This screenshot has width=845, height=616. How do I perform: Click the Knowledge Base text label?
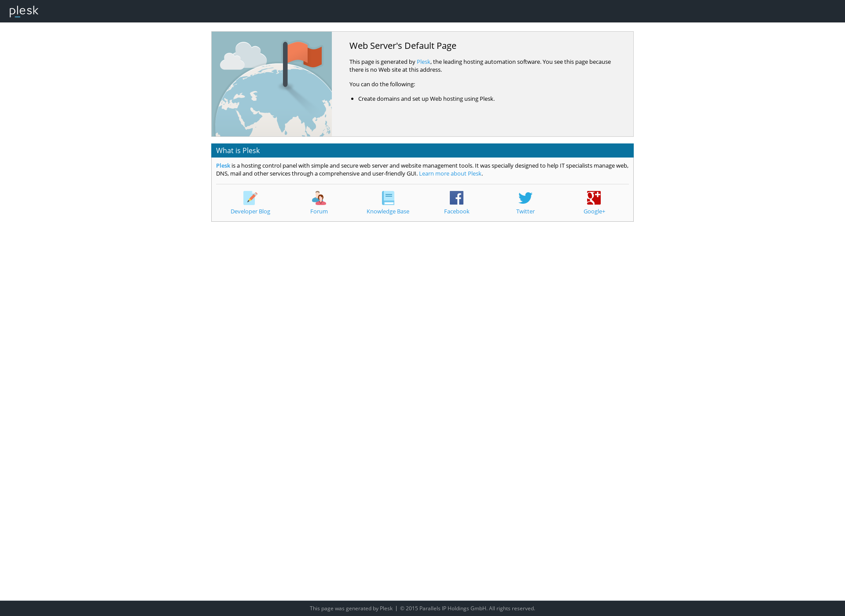pos(387,211)
